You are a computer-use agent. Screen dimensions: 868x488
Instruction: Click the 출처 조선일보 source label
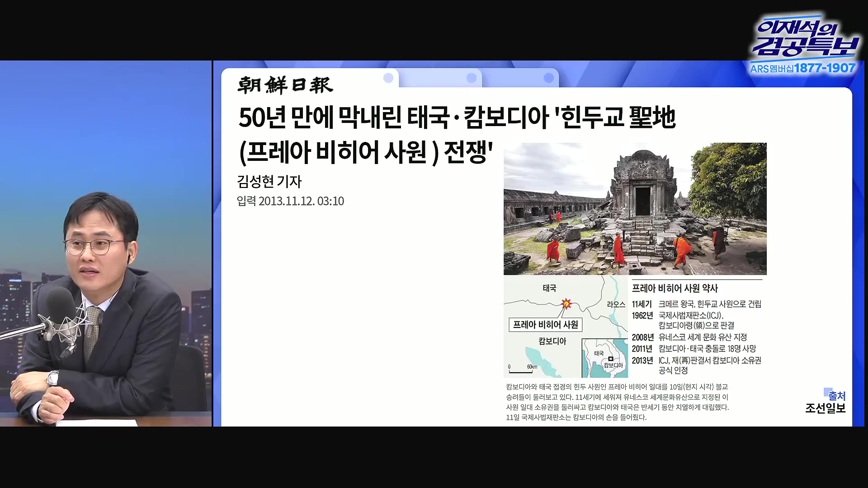[826, 402]
